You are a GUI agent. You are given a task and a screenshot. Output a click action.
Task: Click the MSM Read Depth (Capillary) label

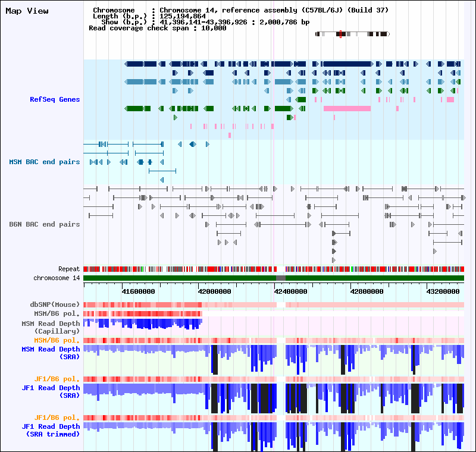(51, 327)
